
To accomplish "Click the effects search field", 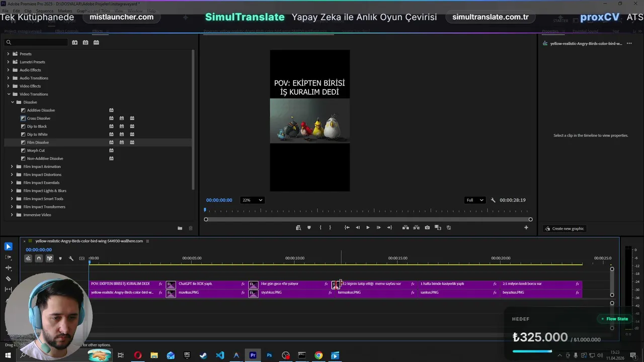I will pos(36,42).
